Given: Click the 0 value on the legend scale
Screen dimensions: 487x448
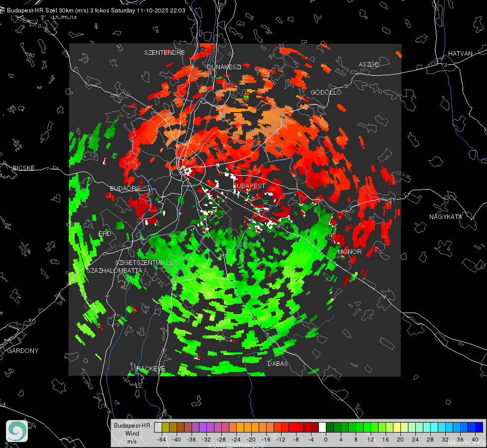Looking at the screenshot, I should 325,440.
